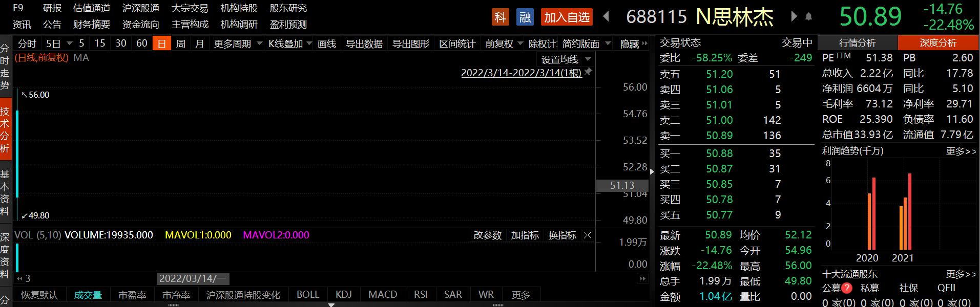
Task: Add stock via 加入自选 button
Action: pos(567,17)
